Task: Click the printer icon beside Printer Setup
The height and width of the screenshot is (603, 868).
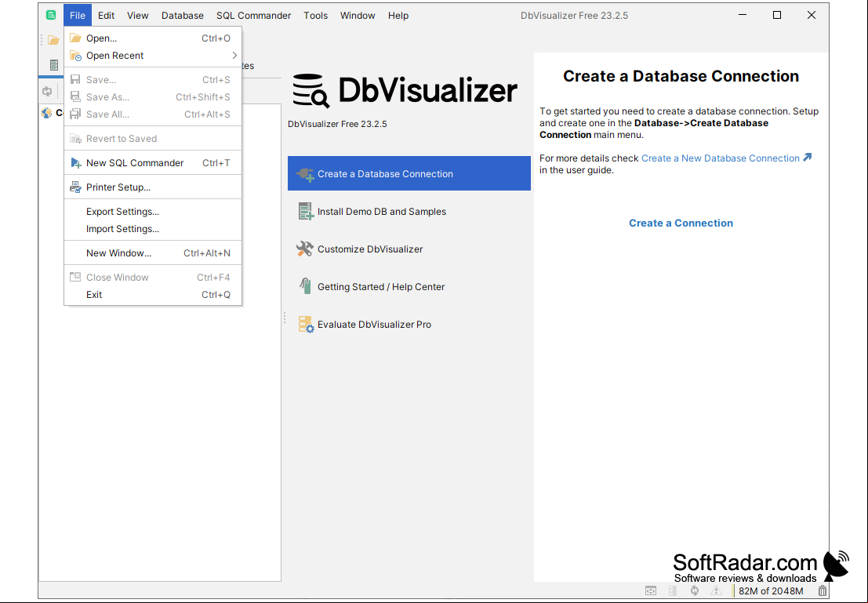Action: click(75, 187)
